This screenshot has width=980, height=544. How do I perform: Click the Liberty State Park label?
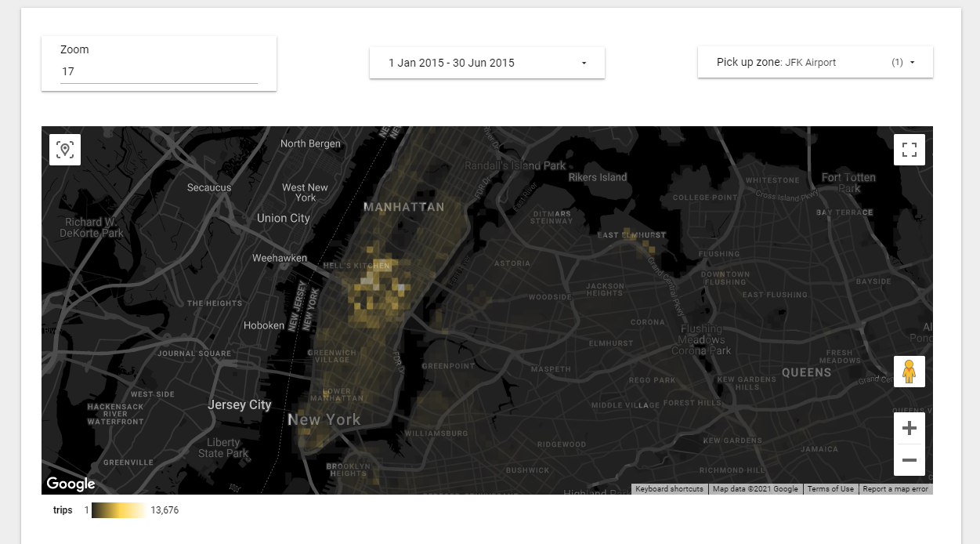[x=224, y=448]
